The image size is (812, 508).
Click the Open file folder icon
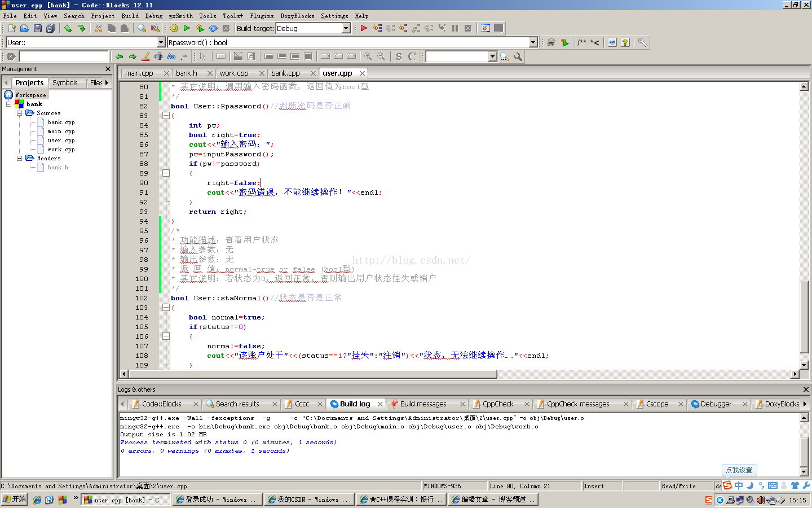(x=24, y=28)
